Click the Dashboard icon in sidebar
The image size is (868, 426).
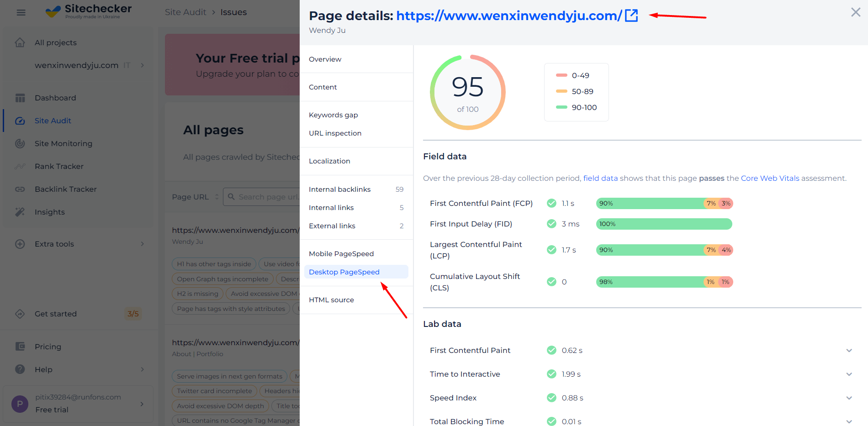coord(20,98)
